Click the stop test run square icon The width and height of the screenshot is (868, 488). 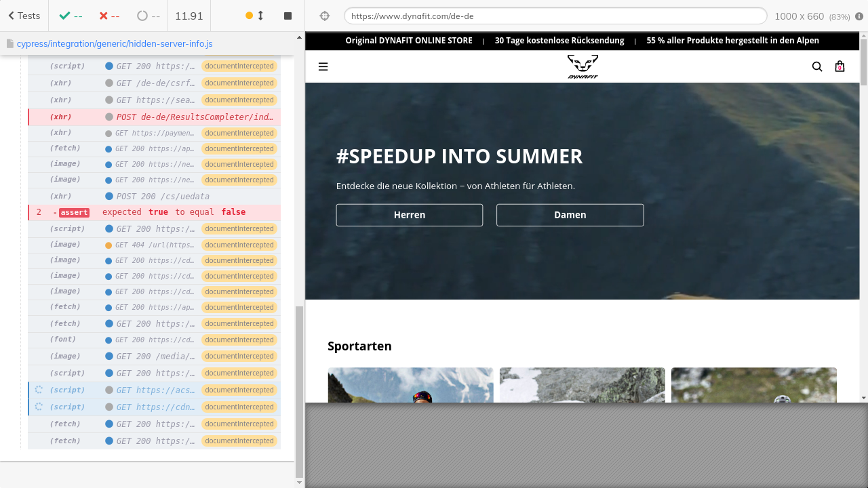[288, 16]
